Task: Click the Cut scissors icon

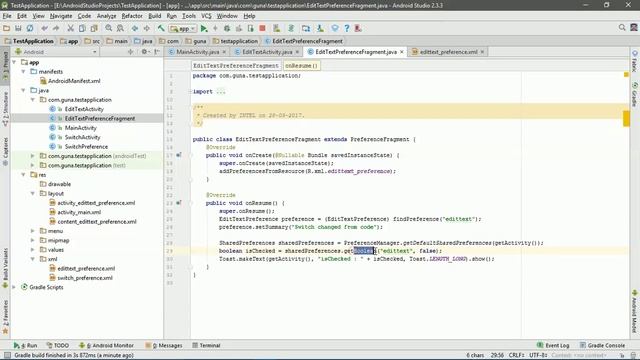Action: click(x=71, y=28)
